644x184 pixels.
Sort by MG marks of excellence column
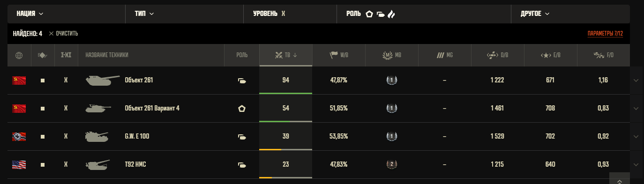click(444, 55)
